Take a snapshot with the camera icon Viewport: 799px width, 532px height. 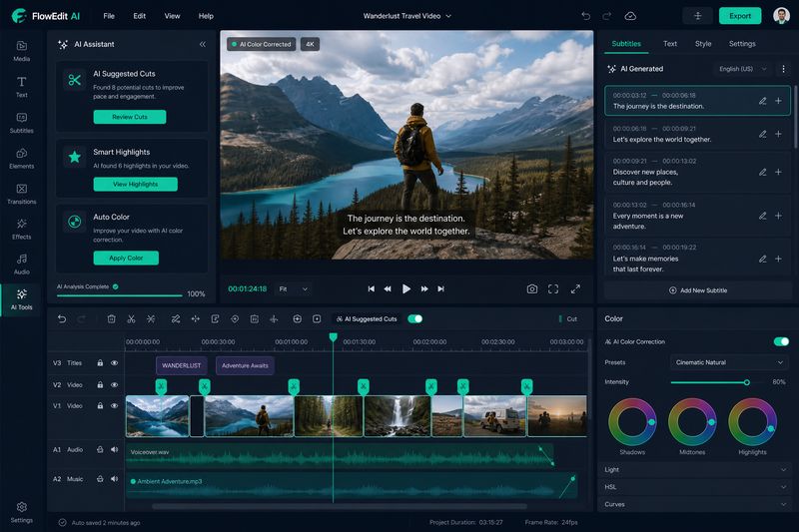pyautogui.click(x=532, y=289)
